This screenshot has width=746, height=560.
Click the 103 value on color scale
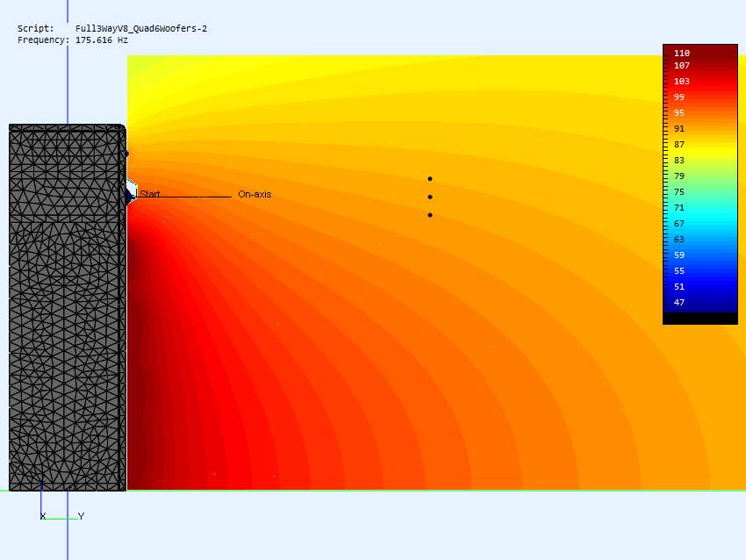click(682, 81)
